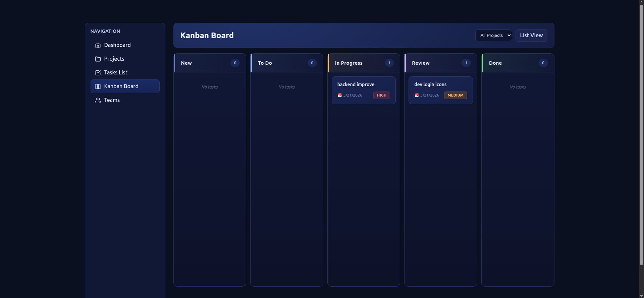Click the To Do column header
644x298 pixels.
pyautogui.click(x=287, y=63)
